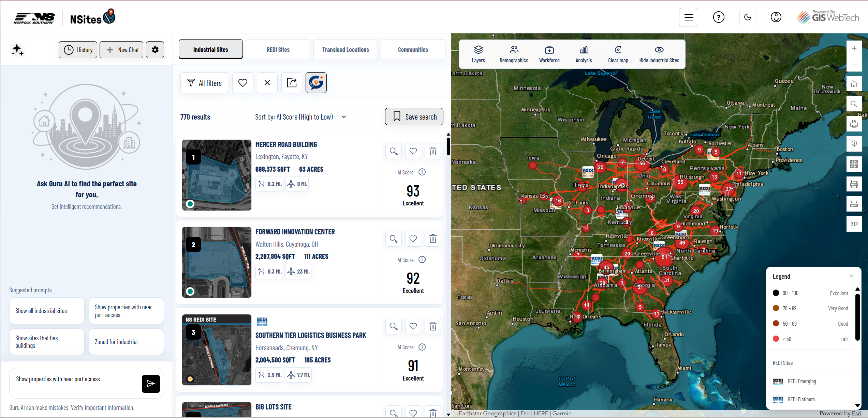
Task: Hide Industrial Sites on the map
Action: click(659, 55)
